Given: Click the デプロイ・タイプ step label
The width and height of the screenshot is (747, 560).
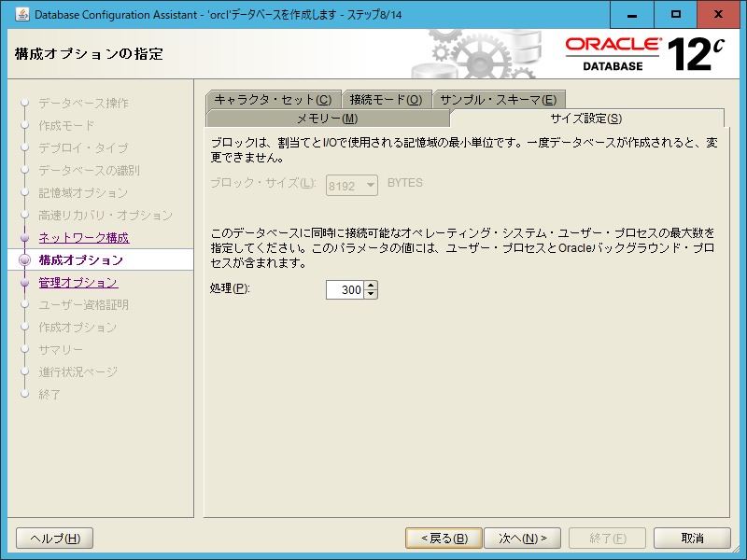Looking at the screenshot, I should click(x=83, y=147).
